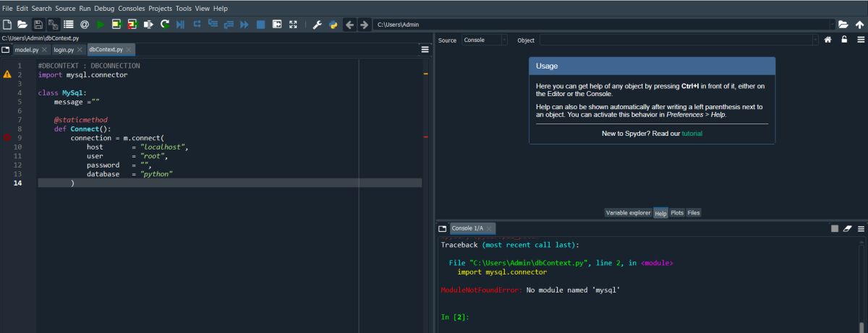
Task: Switch to the Variable explorer tab
Action: coord(628,212)
